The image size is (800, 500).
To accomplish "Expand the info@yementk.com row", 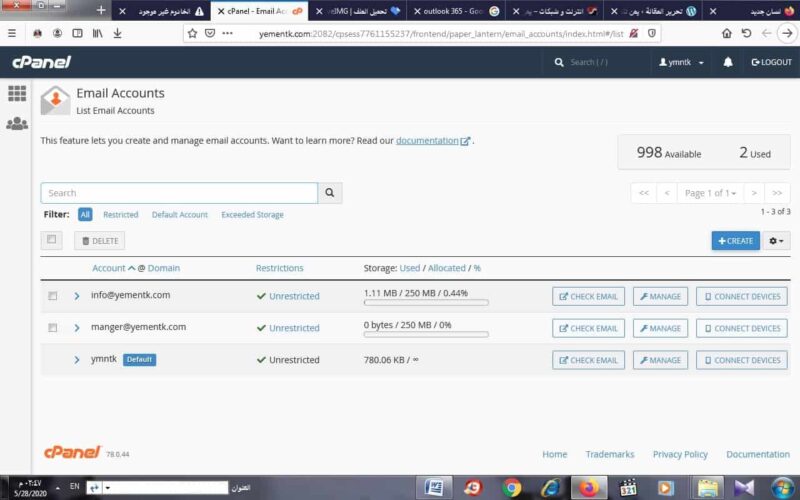I will pyautogui.click(x=77, y=296).
